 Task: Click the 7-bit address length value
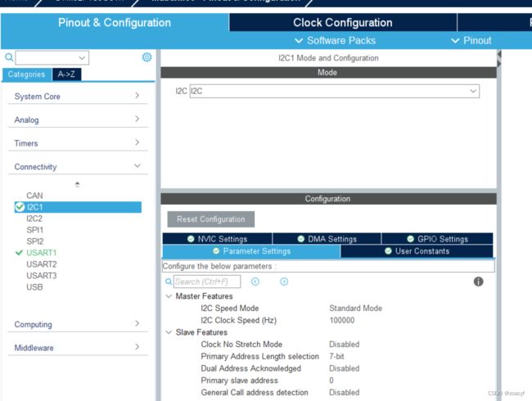pyautogui.click(x=336, y=356)
